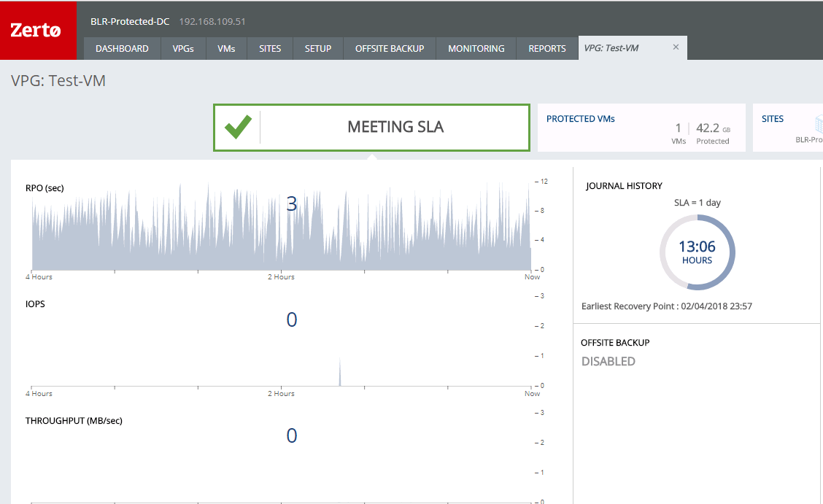
Task: Select the SETUP tab
Action: pyautogui.click(x=318, y=49)
